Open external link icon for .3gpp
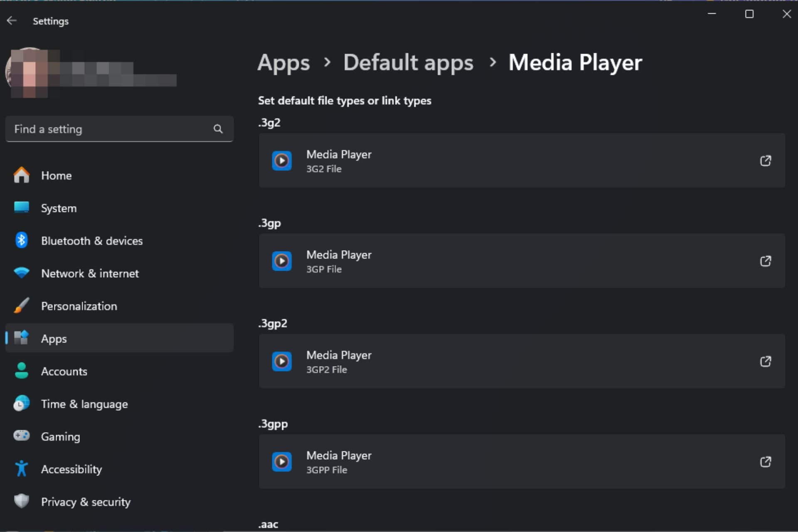Image resolution: width=798 pixels, height=532 pixels. tap(765, 462)
